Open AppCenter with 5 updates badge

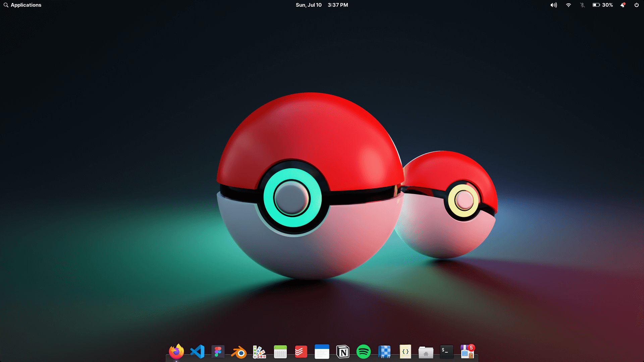tap(467, 352)
